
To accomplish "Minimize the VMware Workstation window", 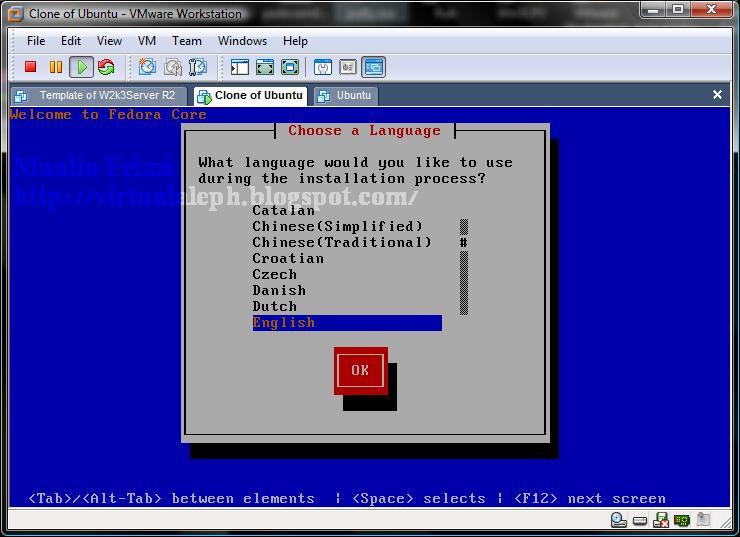I will 654,9.
